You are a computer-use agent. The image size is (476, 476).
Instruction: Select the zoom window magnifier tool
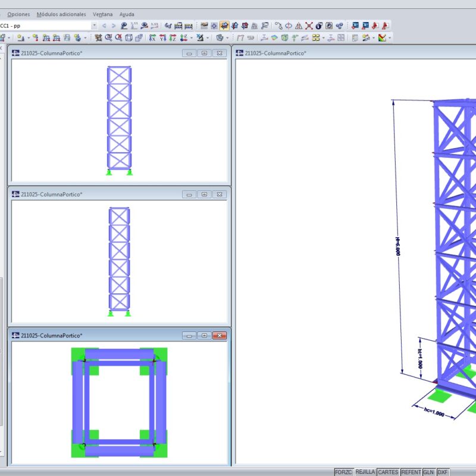tap(108, 37)
